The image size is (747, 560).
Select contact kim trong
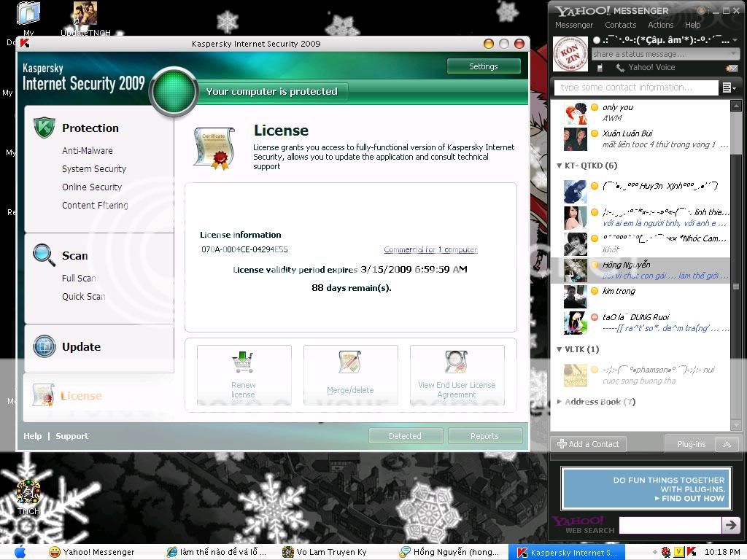[640, 297]
